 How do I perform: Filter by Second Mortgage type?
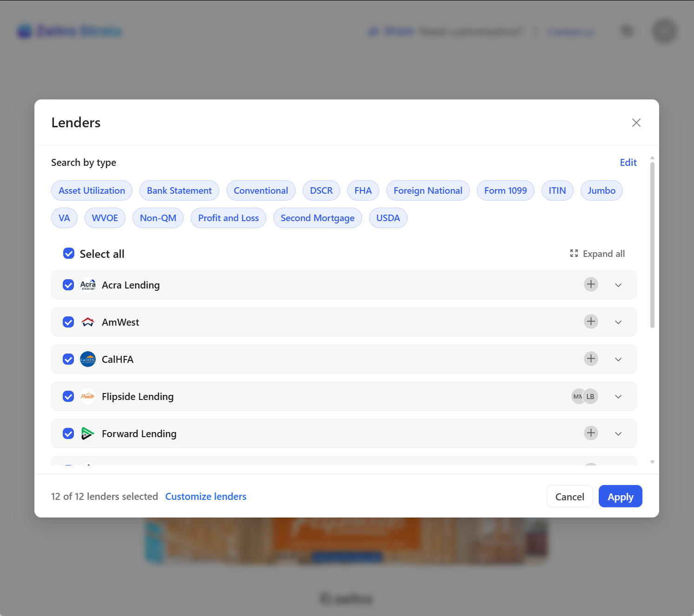coord(317,218)
